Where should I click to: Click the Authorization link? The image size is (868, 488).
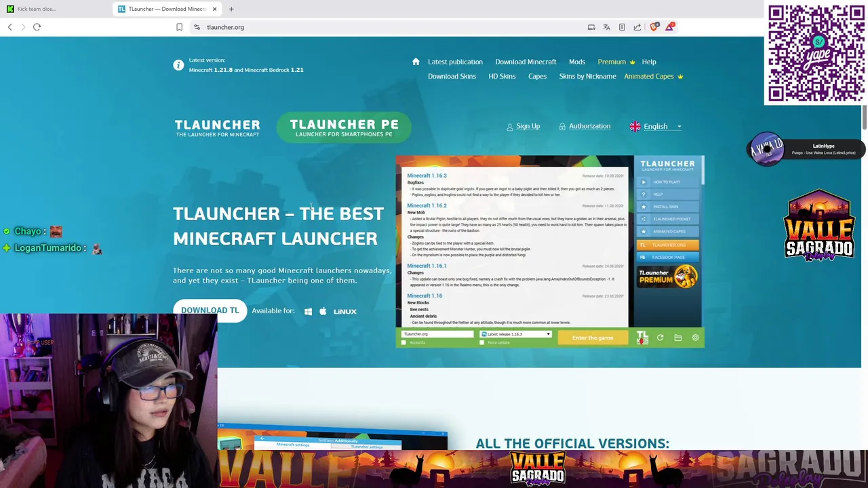pyautogui.click(x=589, y=126)
